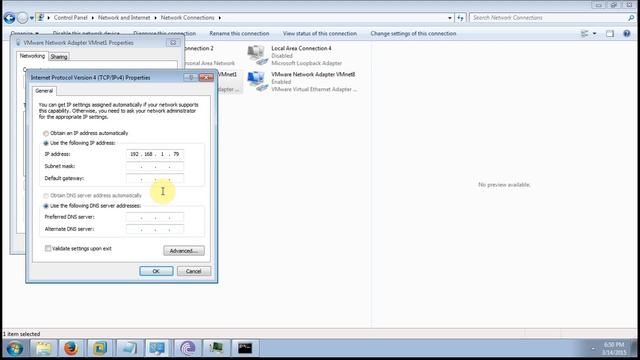Select the Local Area Connection 4 adapter icon
Viewport: 640px width, 360px height.
pyautogui.click(x=257, y=55)
